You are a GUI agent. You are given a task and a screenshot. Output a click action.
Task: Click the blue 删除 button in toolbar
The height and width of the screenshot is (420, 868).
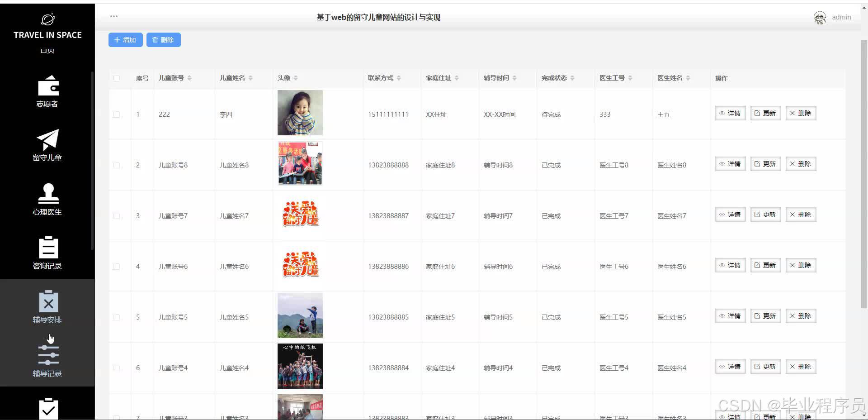click(164, 40)
